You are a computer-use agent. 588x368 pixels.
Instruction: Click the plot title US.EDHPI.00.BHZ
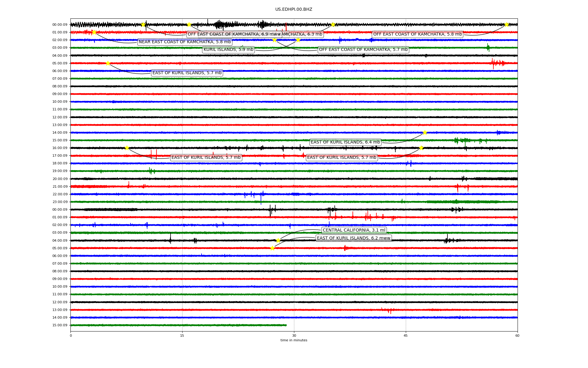pos(294,10)
